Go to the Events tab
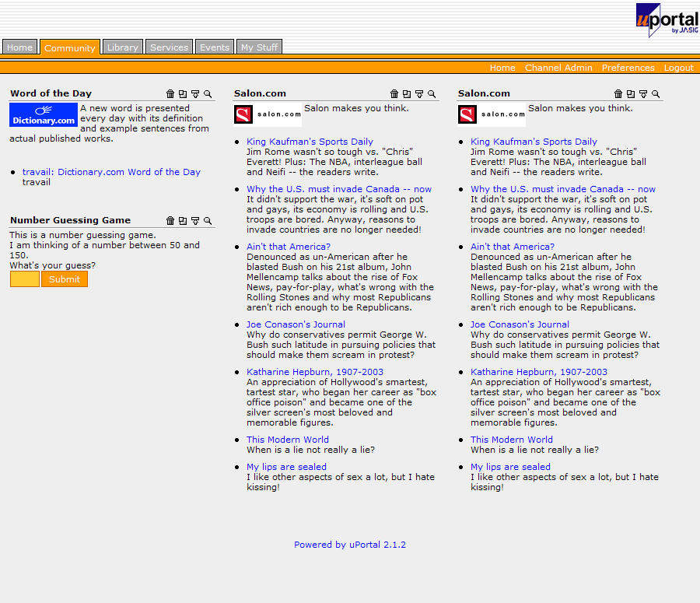700x603 pixels. pos(215,47)
